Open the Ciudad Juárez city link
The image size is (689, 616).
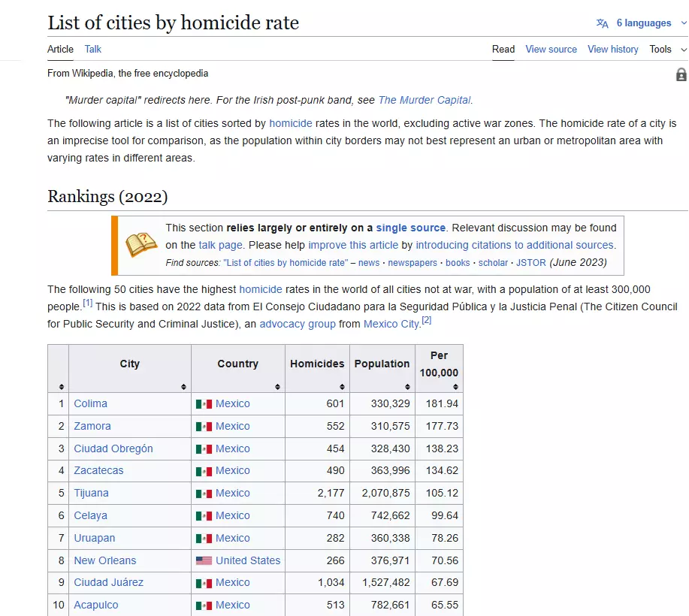(108, 582)
